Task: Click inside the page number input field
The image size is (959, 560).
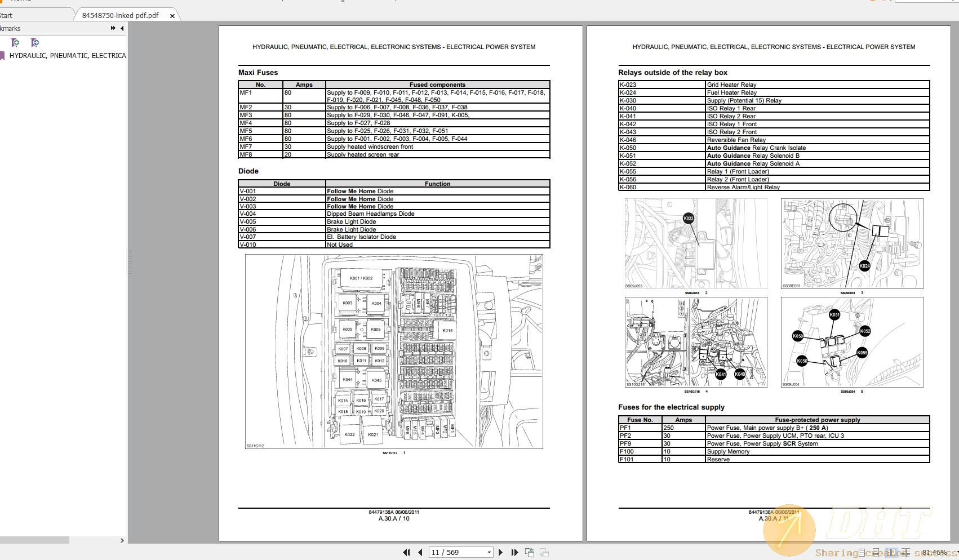Action: point(451,552)
